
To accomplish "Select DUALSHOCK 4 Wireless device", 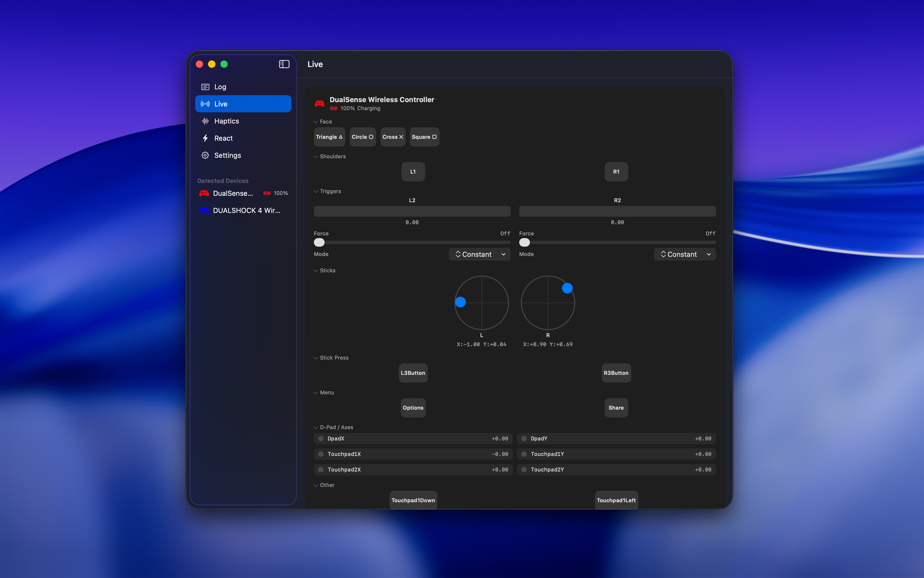I will point(243,211).
